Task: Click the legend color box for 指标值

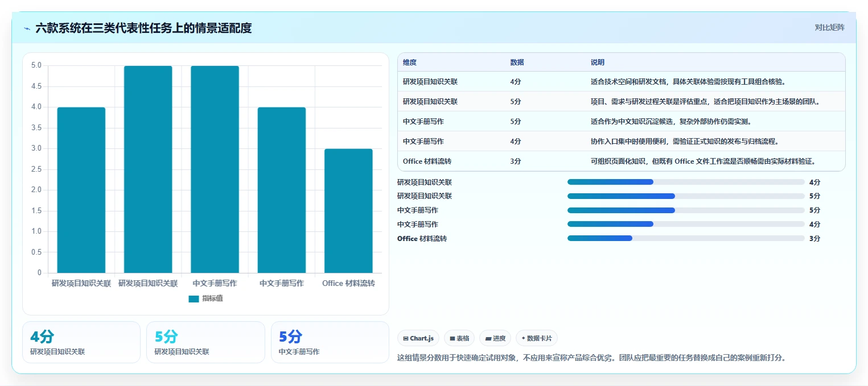Action: click(x=194, y=298)
